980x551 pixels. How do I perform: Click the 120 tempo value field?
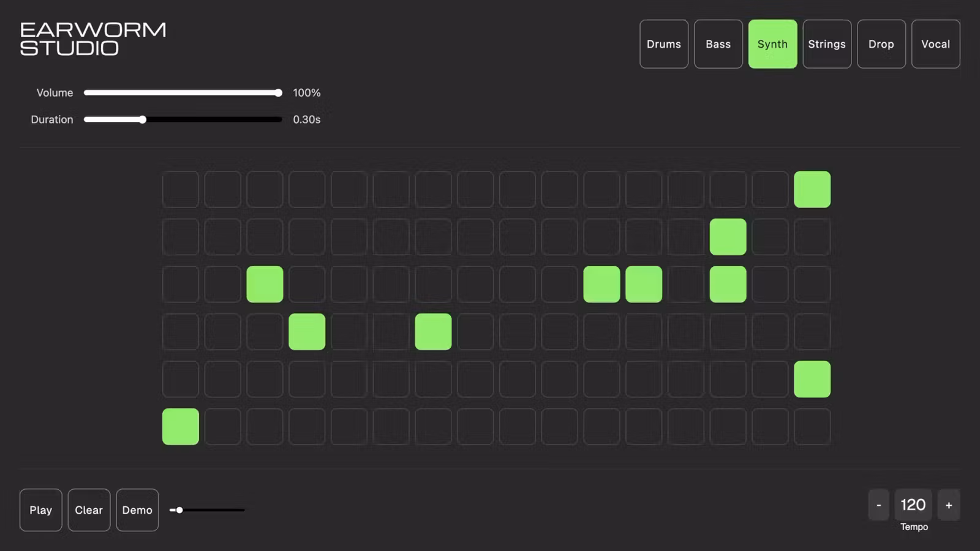click(913, 505)
